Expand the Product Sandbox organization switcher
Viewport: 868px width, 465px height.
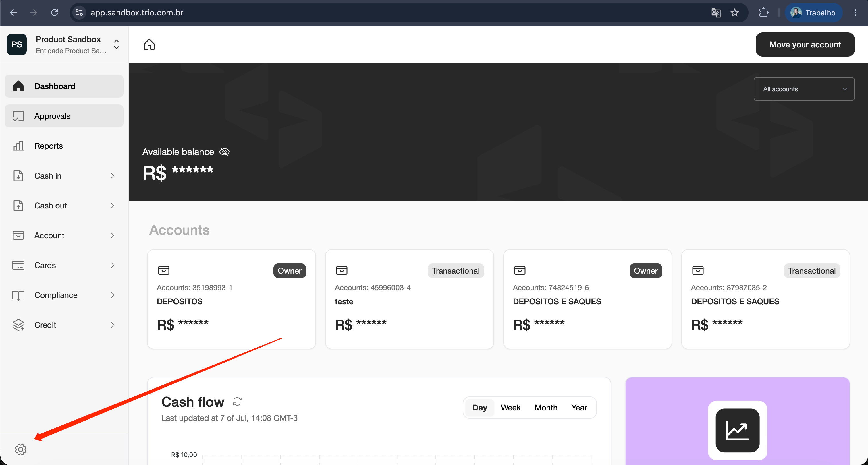[117, 44]
